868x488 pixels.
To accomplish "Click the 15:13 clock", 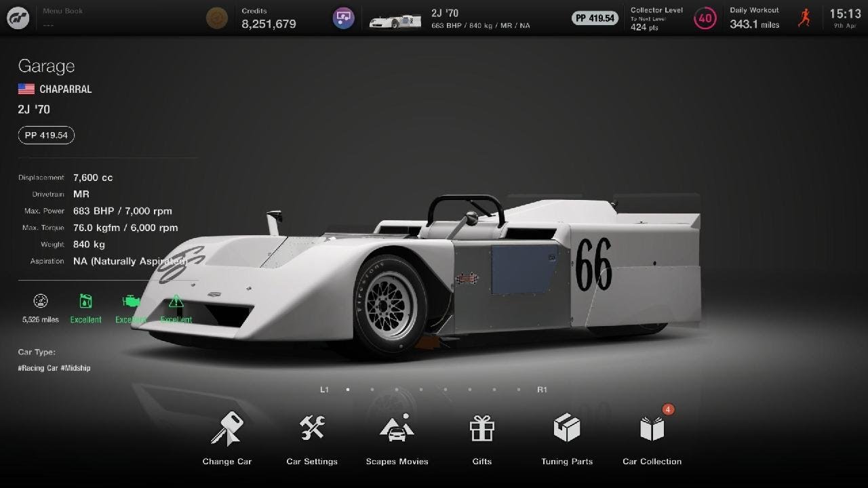I will [x=845, y=14].
